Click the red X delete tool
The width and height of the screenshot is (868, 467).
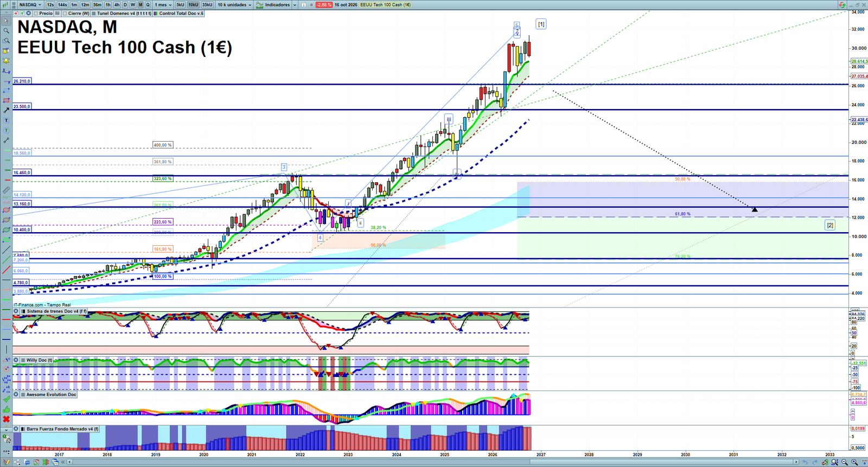point(7,419)
